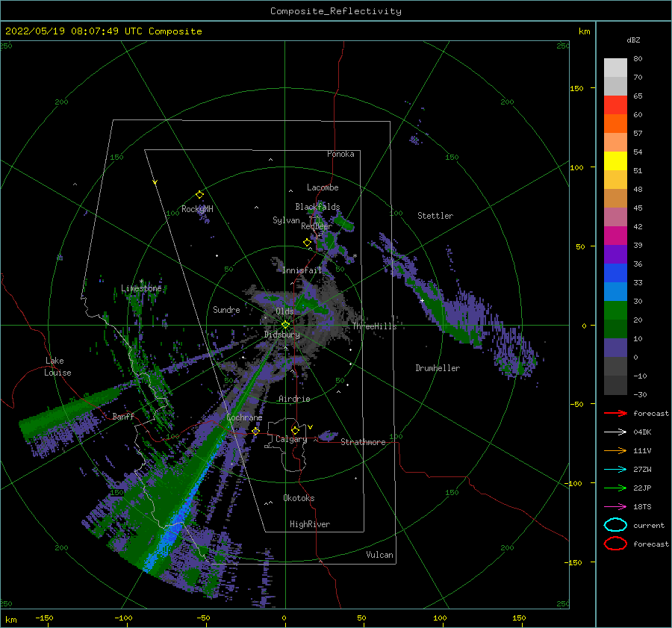672x628 pixels.
Task: Select the cyan 27ZW arrow legend icon
Action: 615,470
